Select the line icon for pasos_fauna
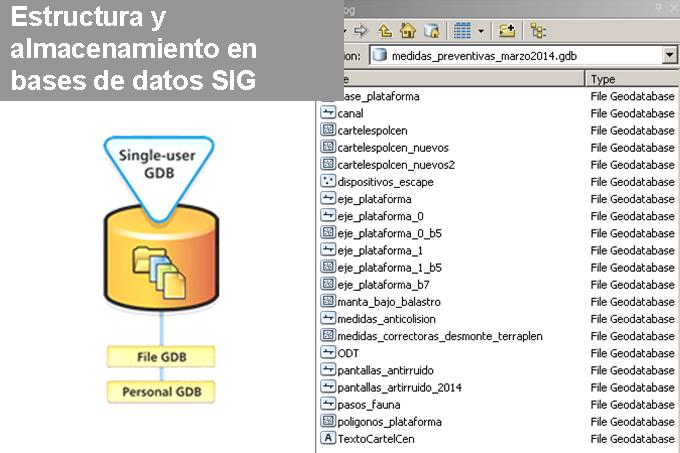 pyautogui.click(x=328, y=404)
